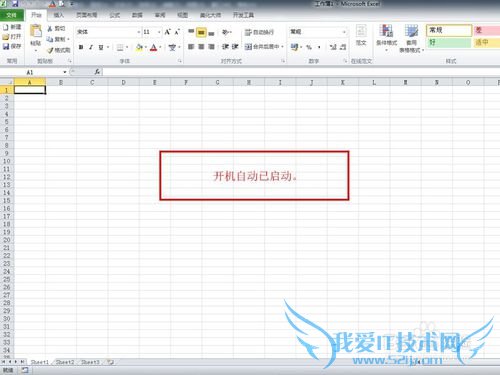Select column D header
This screenshot has height=375, width=500.
tap(123, 82)
